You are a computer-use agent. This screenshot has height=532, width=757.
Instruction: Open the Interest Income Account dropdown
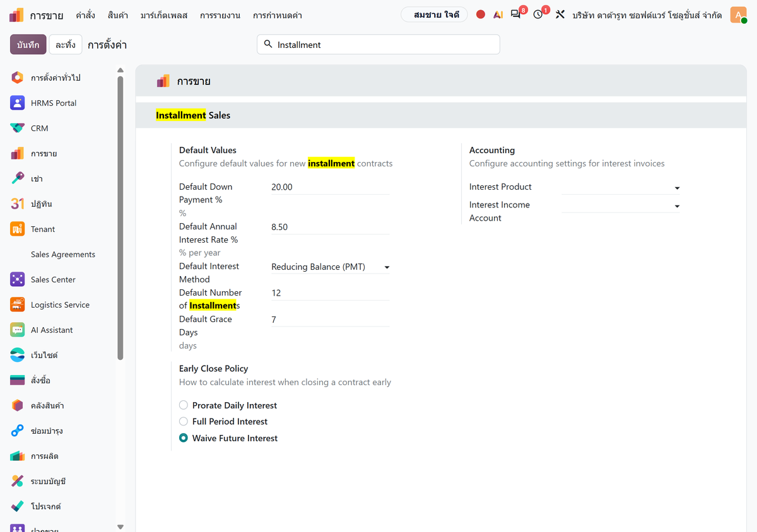621,205
